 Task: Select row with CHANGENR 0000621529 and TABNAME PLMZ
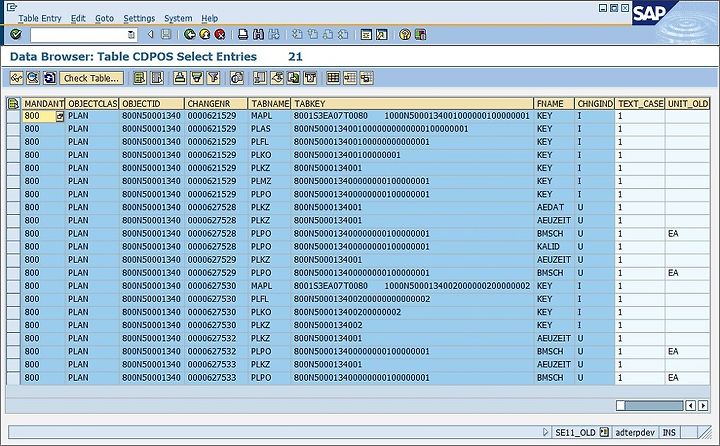(13, 181)
